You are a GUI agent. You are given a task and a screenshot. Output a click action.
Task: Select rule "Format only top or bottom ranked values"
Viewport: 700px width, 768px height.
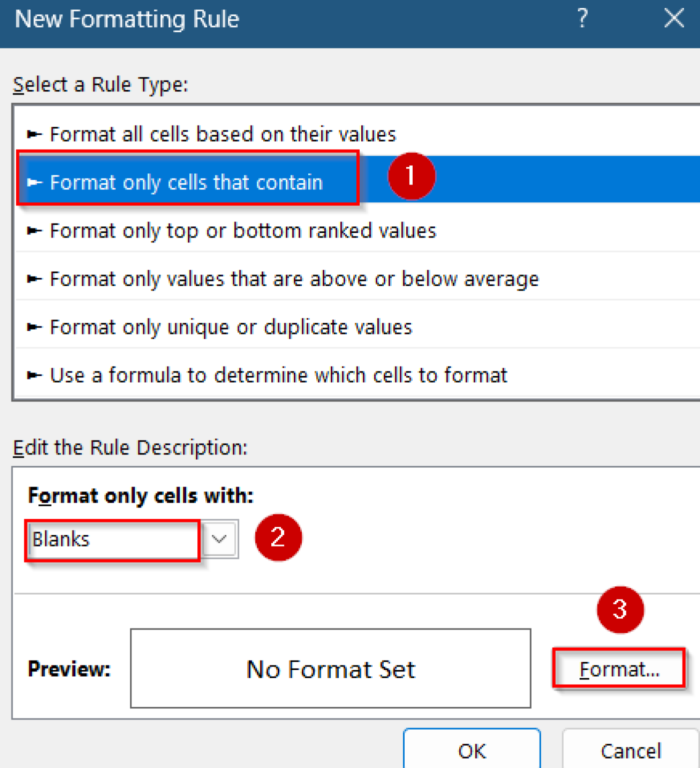[x=242, y=230]
